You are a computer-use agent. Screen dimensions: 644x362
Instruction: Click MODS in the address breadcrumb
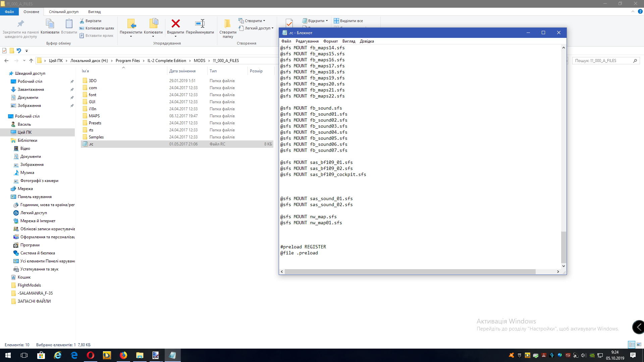pos(199,61)
